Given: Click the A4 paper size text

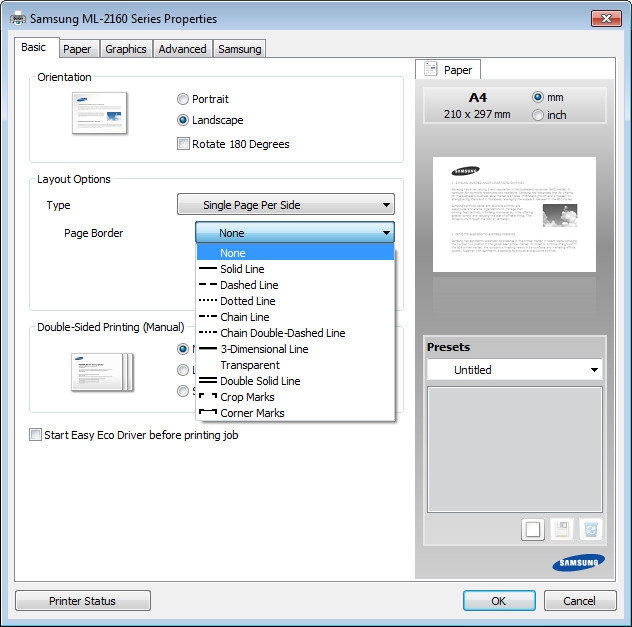Looking at the screenshot, I should 478,98.
